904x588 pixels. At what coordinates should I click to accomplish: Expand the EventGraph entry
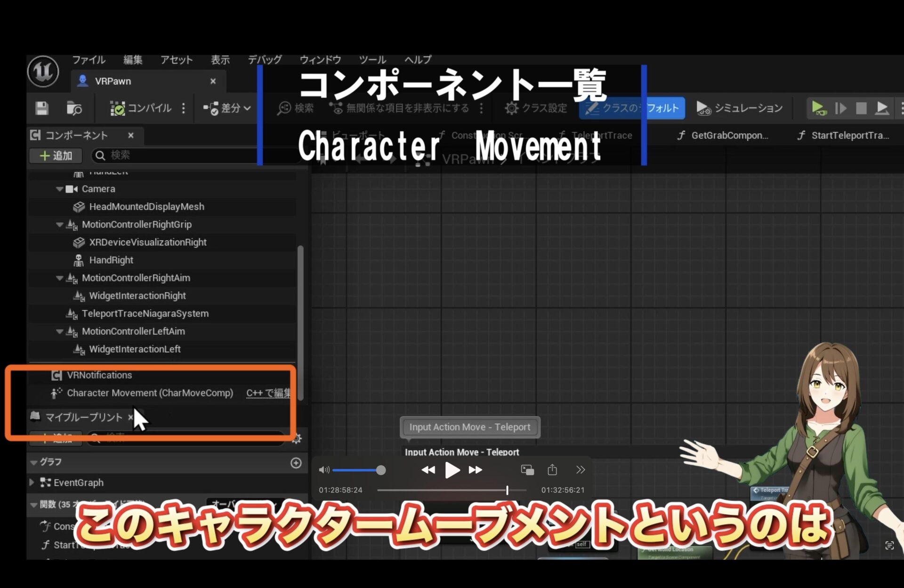click(x=32, y=483)
